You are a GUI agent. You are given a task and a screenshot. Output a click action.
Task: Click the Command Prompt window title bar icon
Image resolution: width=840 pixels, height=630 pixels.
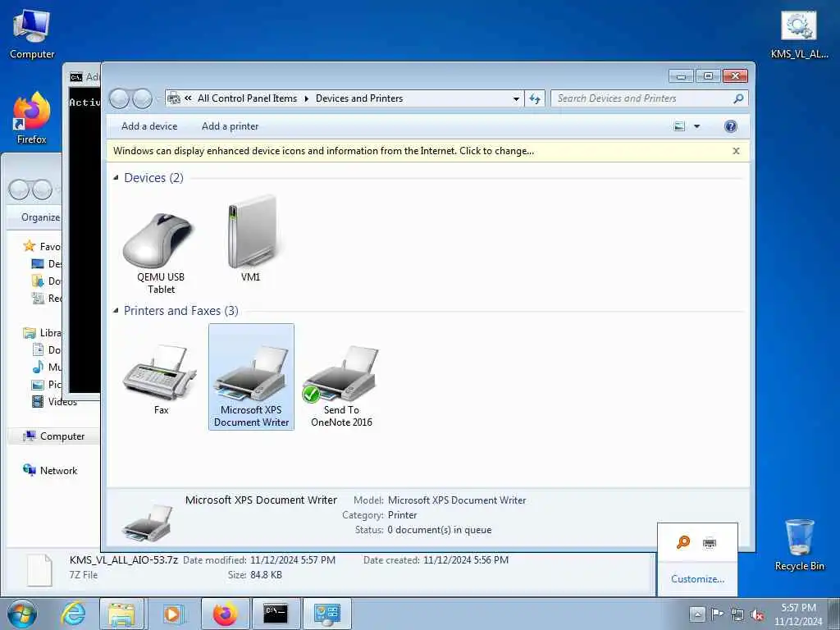[x=75, y=77]
